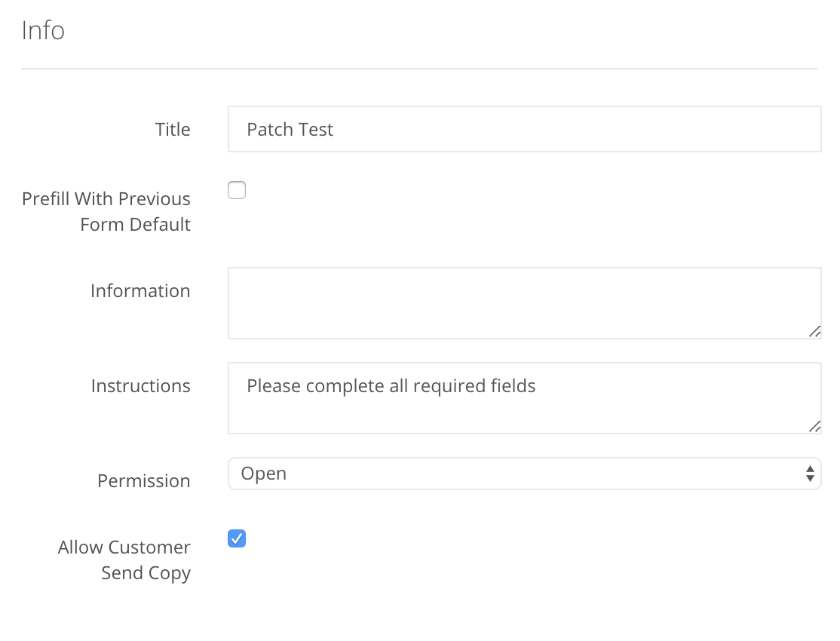Click the Allow Customer Send Copy label

(124, 560)
